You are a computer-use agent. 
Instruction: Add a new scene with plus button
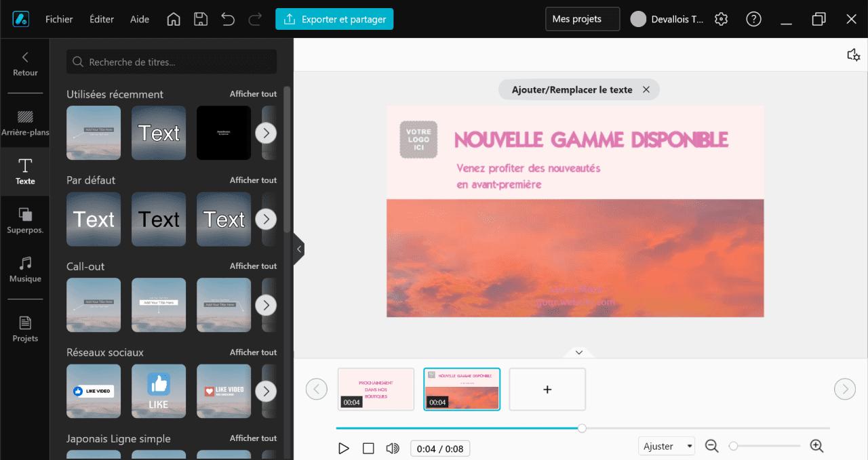coord(547,389)
